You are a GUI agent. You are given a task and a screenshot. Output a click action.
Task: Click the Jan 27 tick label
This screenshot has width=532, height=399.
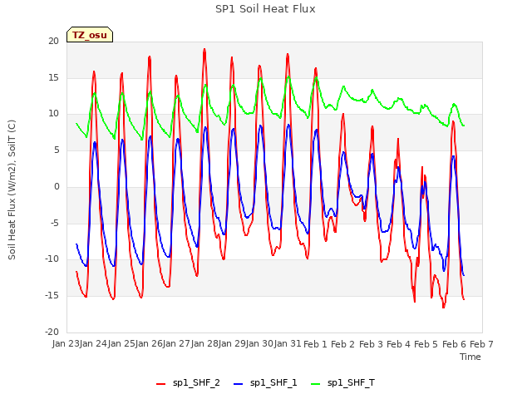tap(176, 344)
